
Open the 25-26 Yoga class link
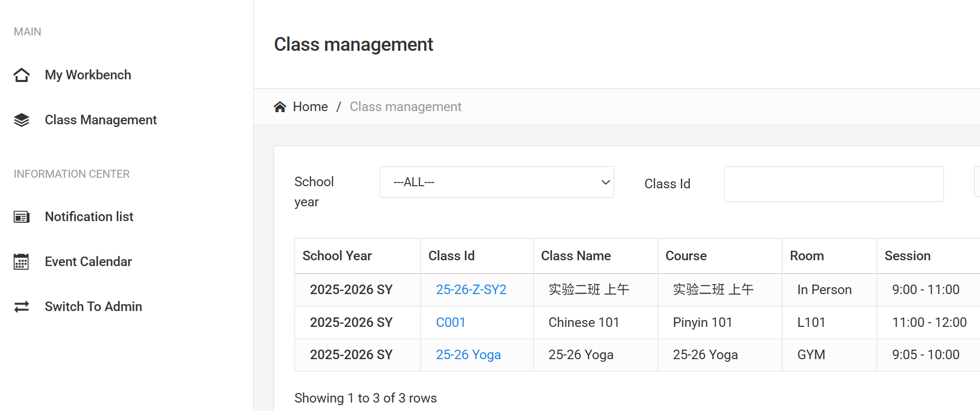[468, 355]
